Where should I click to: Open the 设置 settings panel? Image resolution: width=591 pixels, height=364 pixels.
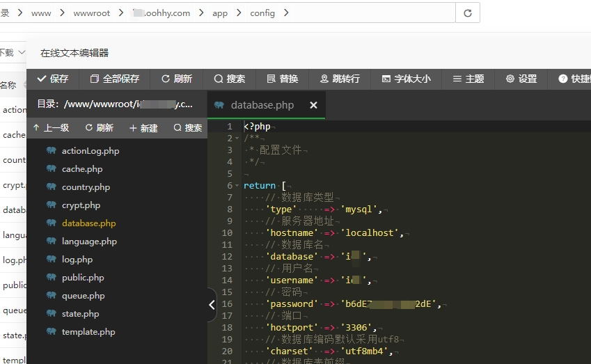coord(521,79)
